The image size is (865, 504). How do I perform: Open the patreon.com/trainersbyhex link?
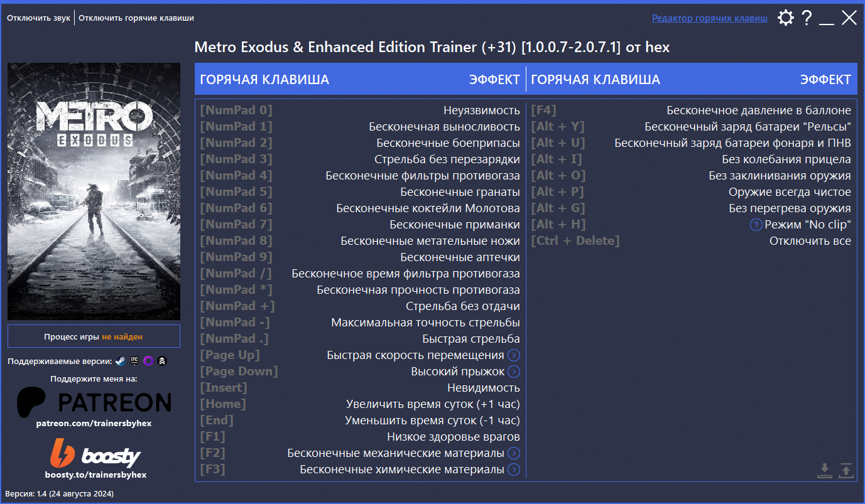coord(94,423)
